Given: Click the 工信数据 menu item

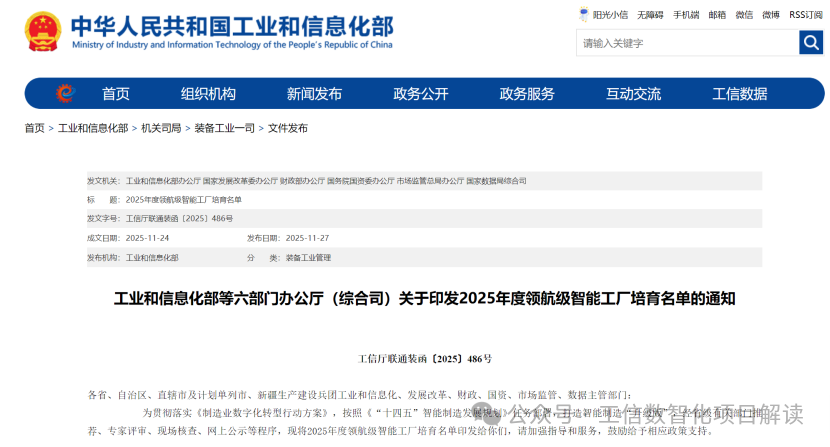Looking at the screenshot, I should click(x=740, y=94).
